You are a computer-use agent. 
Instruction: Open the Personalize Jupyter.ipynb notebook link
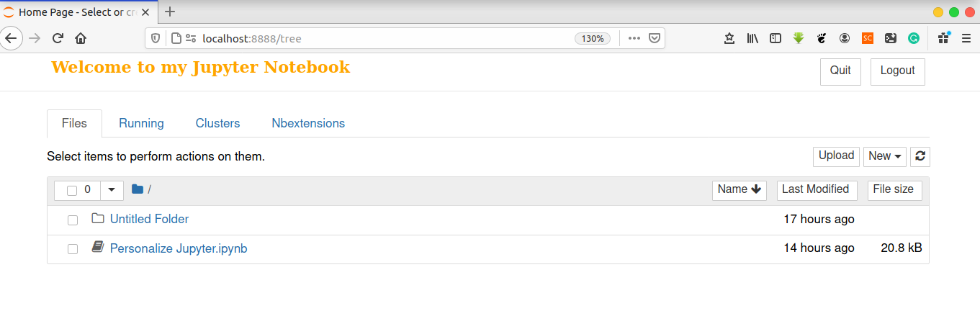pyautogui.click(x=179, y=248)
